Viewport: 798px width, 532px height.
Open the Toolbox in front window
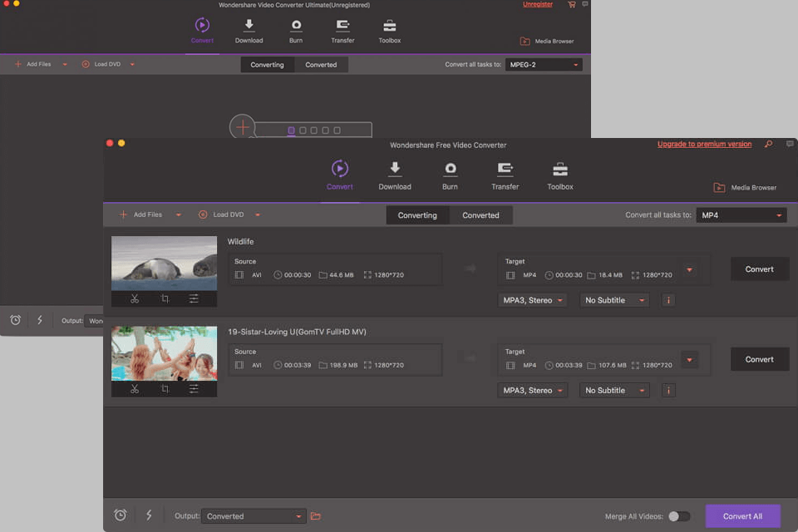(x=560, y=175)
